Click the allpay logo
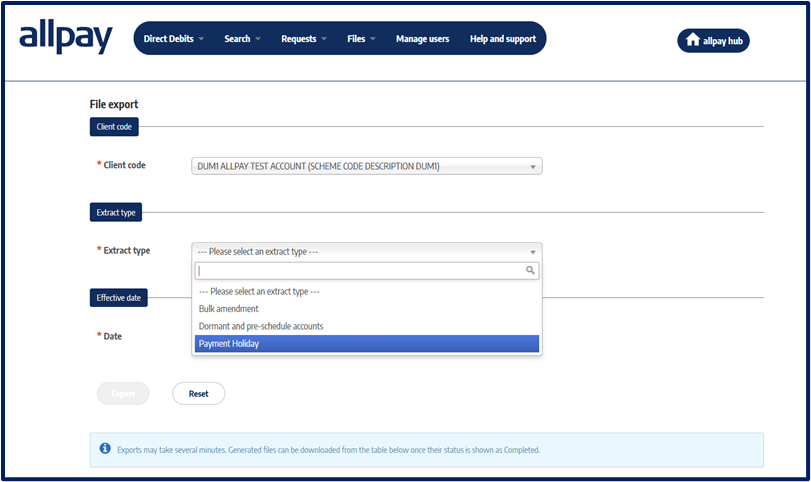This screenshot has height=482, width=811. 66,37
